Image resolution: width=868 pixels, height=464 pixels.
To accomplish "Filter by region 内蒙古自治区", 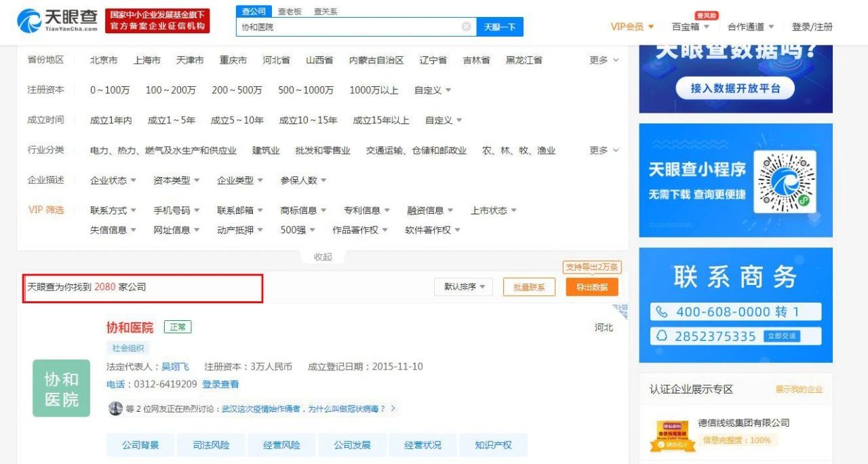I will tap(376, 60).
